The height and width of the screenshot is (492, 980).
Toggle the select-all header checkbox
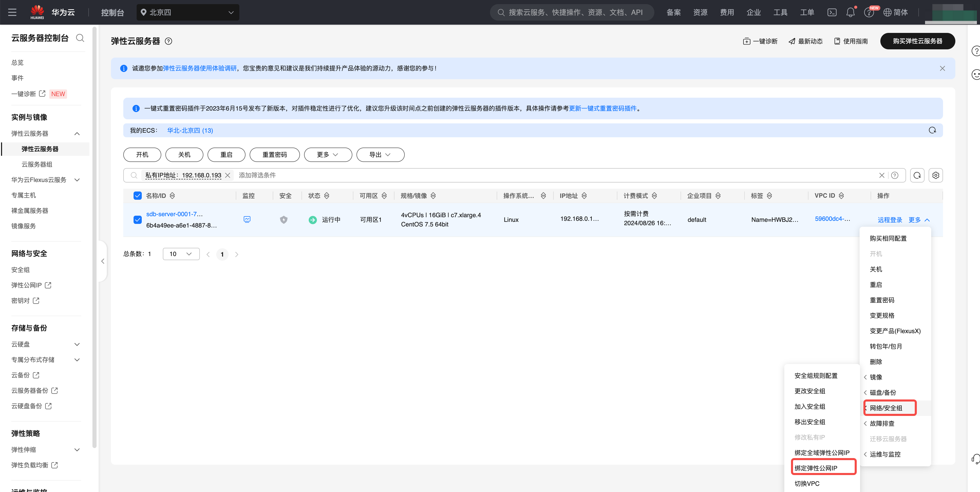137,196
